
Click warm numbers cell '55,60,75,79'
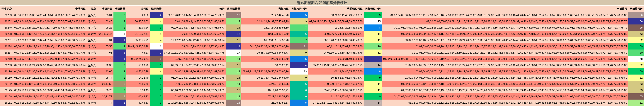138,40
